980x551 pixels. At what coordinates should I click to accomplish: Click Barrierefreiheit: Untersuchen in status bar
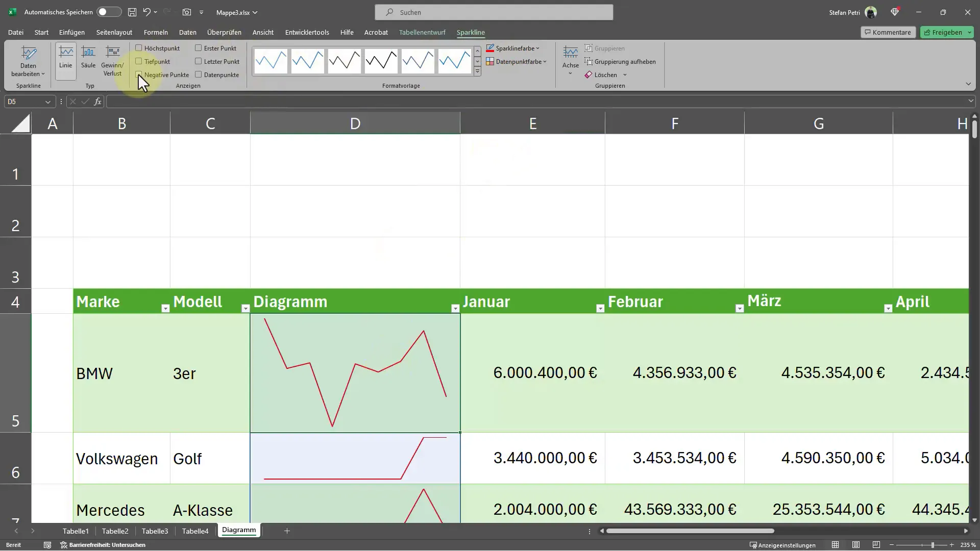pos(103,545)
